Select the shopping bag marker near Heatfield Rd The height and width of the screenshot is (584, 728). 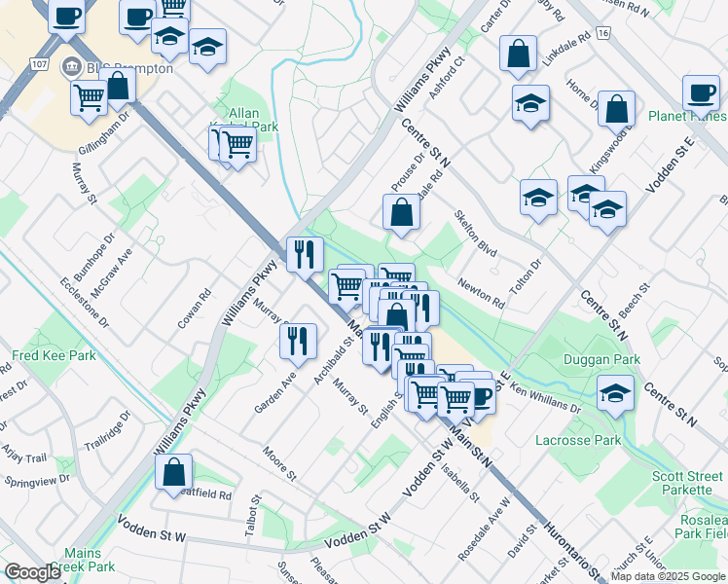click(173, 472)
